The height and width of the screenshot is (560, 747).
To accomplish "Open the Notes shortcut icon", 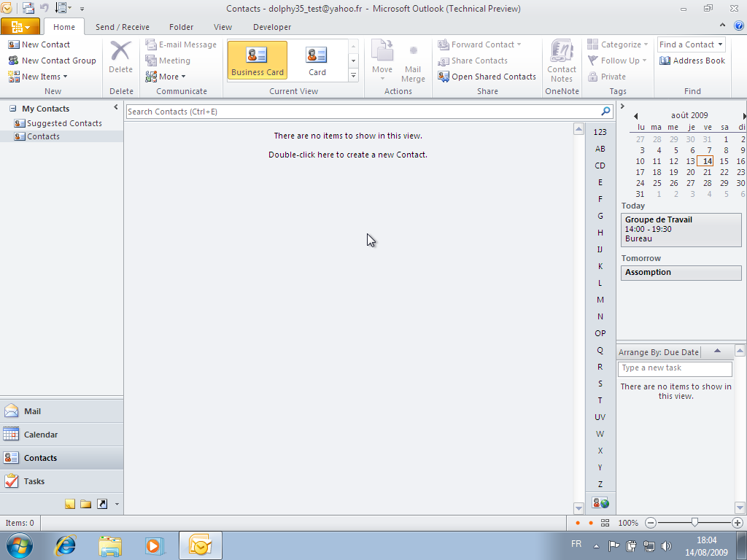I will [x=70, y=504].
